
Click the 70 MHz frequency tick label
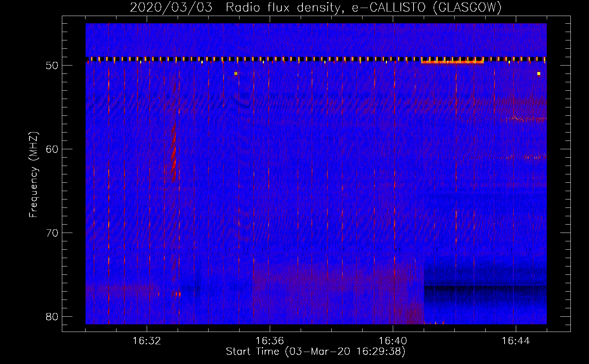[52, 233]
